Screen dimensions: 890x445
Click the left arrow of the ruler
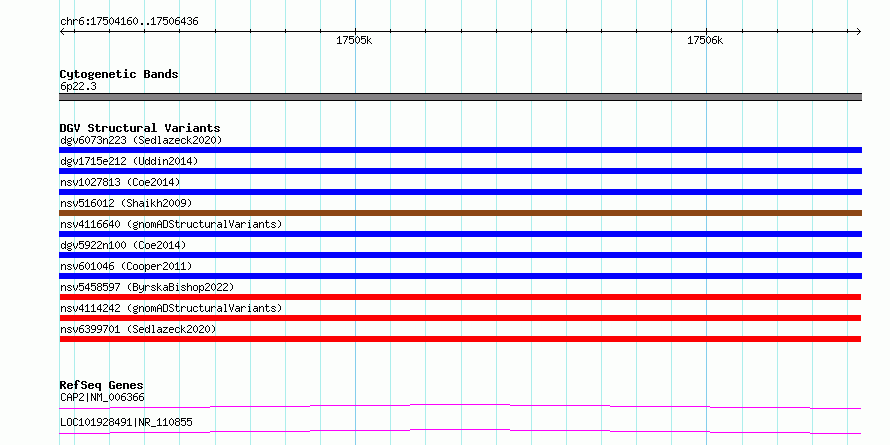pos(63,31)
